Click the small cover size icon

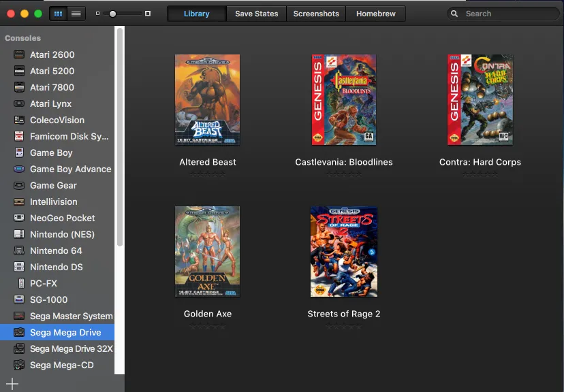point(97,14)
